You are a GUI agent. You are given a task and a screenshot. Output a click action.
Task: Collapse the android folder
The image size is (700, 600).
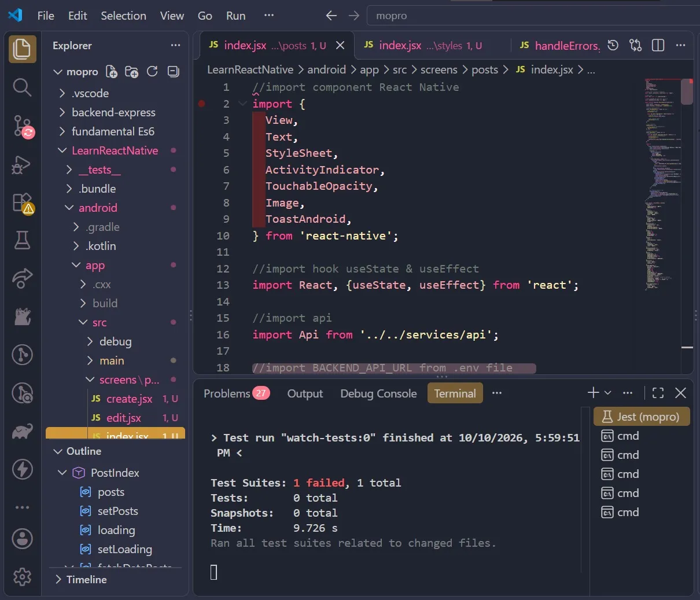[116, 208]
